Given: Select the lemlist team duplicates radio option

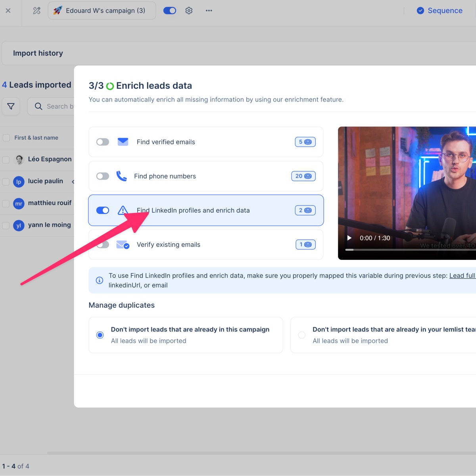Looking at the screenshot, I should pyautogui.click(x=301, y=335).
